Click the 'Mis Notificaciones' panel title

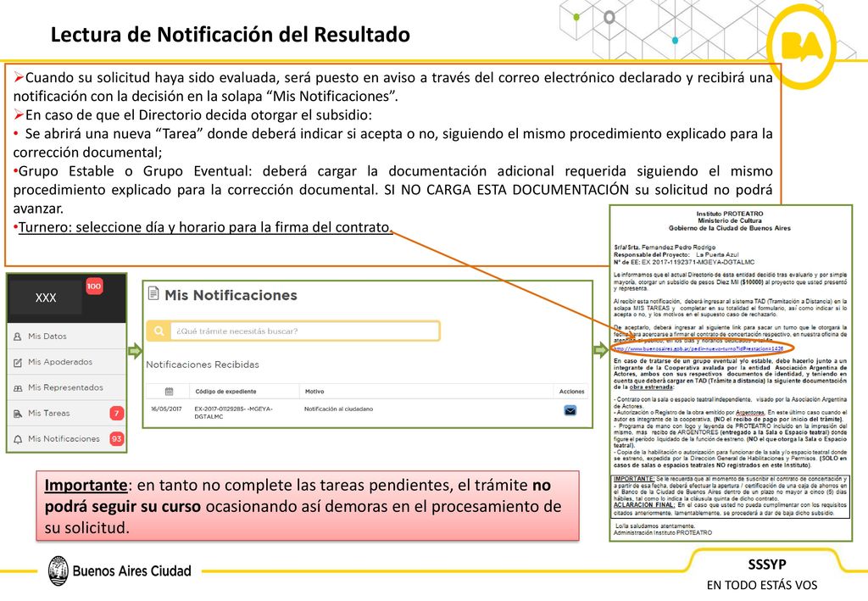[x=231, y=295]
